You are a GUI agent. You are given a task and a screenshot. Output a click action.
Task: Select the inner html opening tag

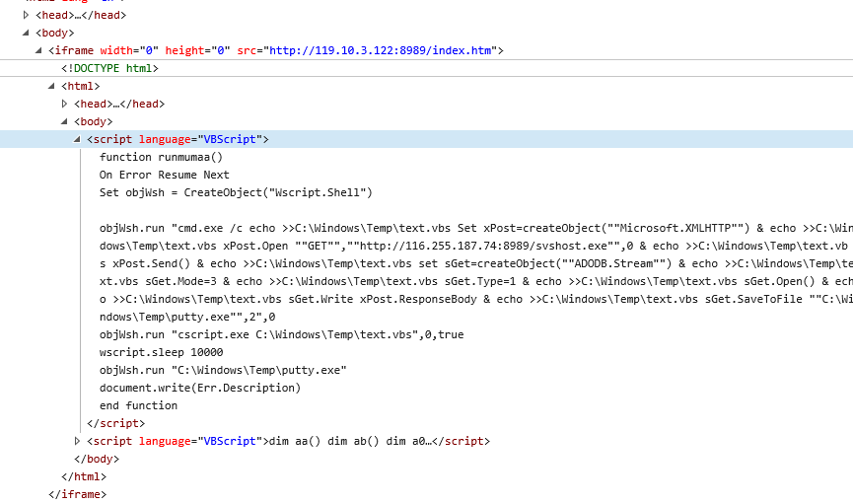tap(81, 86)
